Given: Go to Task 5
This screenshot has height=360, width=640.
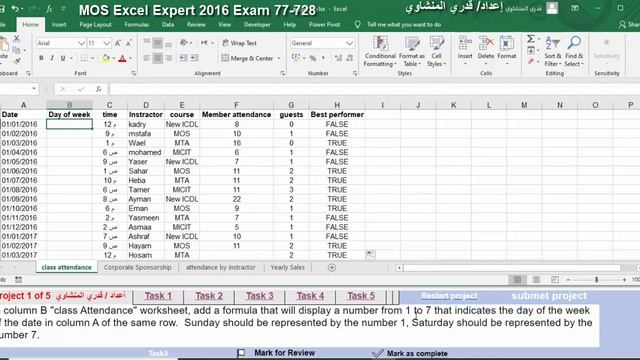Looking at the screenshot, I should (x=361, y=296).
